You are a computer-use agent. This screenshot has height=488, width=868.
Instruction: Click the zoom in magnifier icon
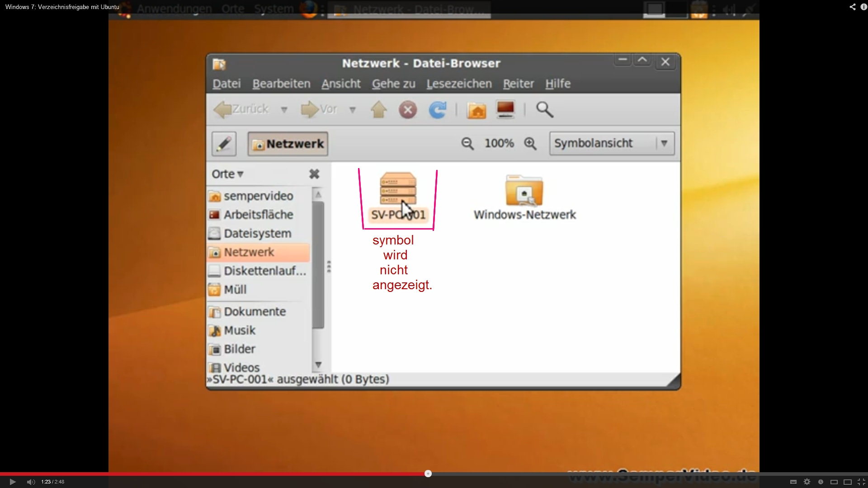pyautogui.click(x=530, y=144)
